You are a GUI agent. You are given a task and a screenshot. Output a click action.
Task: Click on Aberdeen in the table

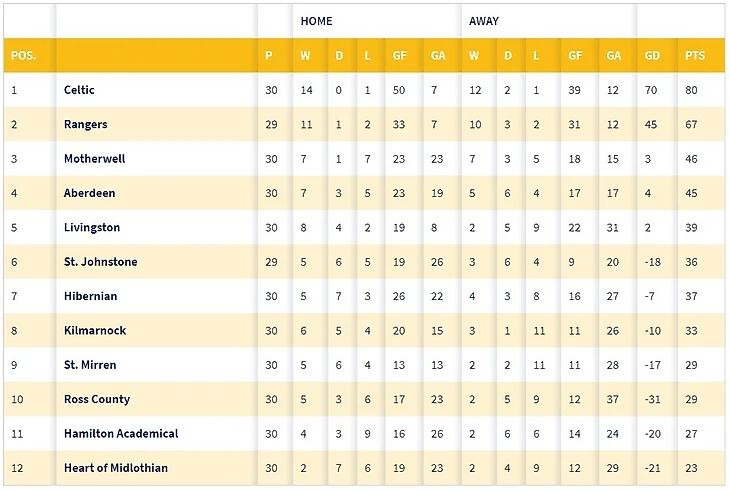click(89, 194)
